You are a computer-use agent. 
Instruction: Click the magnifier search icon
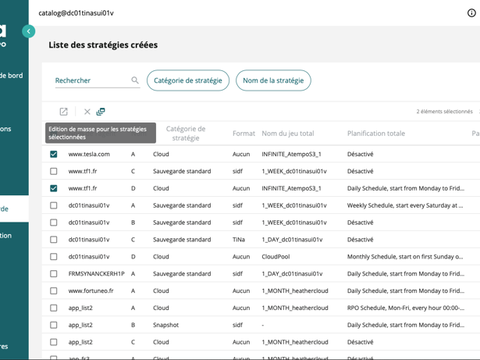tap(135, 80)
